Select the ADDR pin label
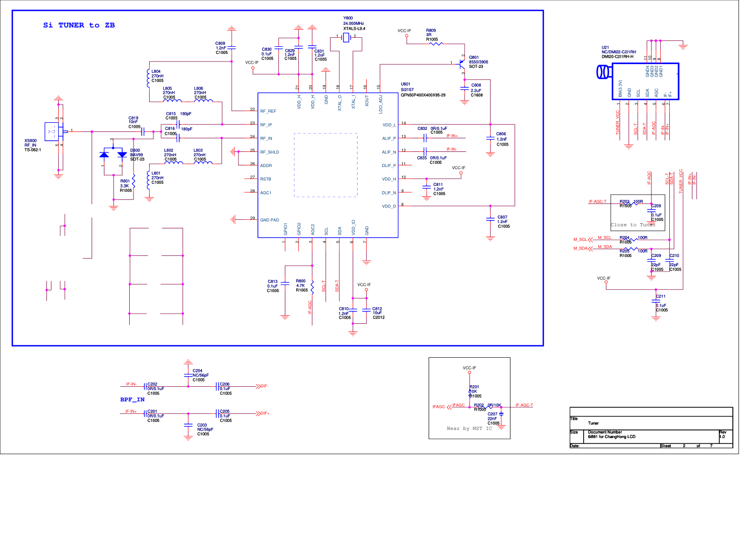The image size is (756, 535). point(266,166)
